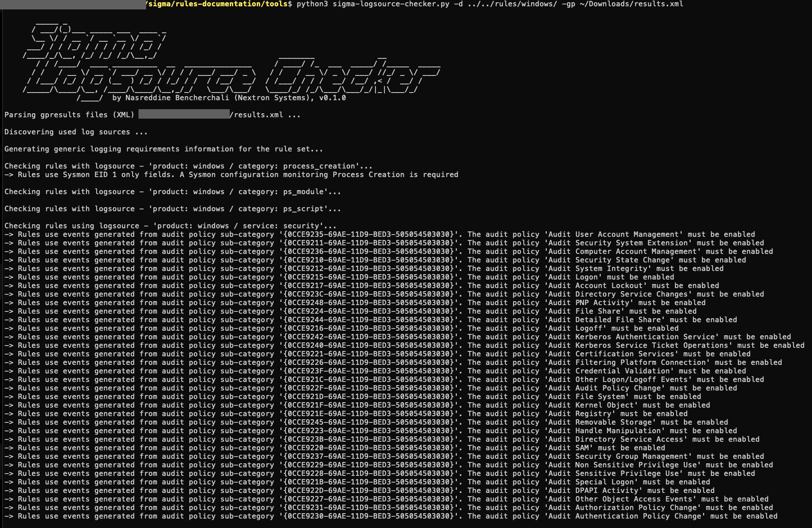Screen dimensions: 812x528
Task: Click the author line with Nasreddine Bencherchali
Action: tap(229, 98)
